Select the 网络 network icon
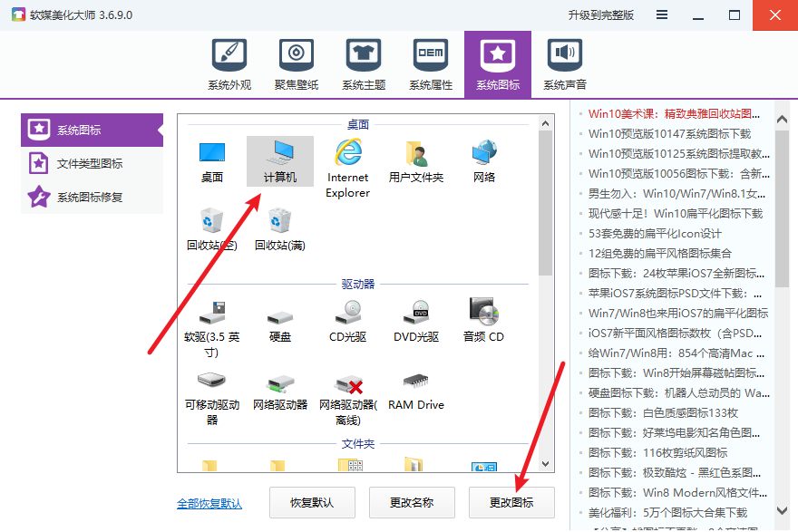798x532 pixels. [484, 160]
